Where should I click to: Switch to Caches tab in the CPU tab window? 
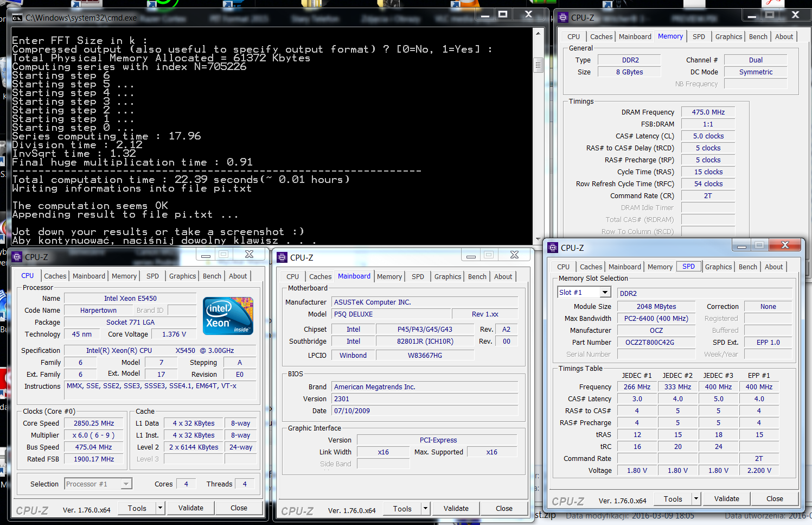55,276
